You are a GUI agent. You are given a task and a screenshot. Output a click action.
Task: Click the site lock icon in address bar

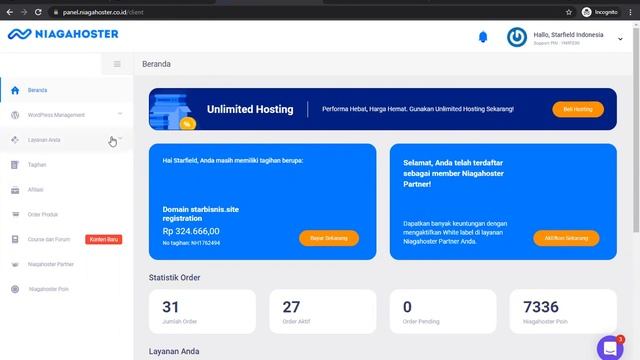point(56,12)
